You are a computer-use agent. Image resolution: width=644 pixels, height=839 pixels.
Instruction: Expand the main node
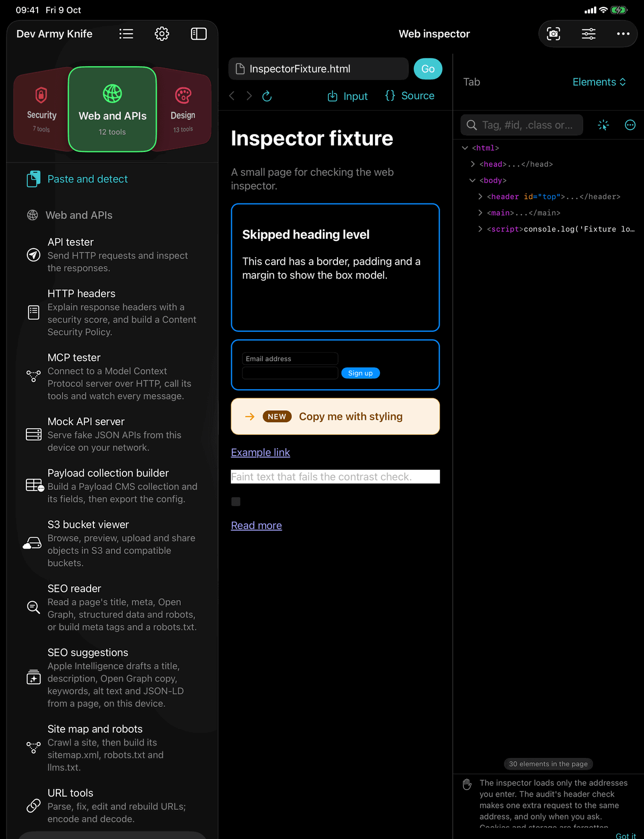coord(480,213)
